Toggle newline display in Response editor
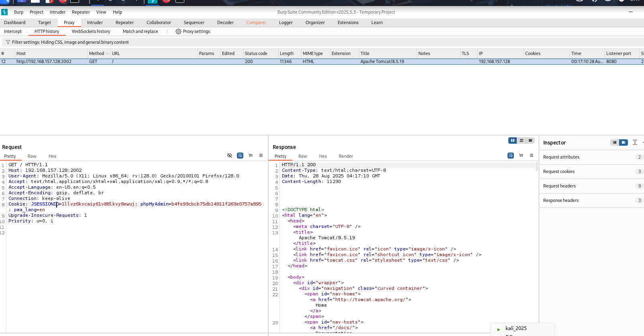Viewport: 644px width, 336px height. click(521, 155)
